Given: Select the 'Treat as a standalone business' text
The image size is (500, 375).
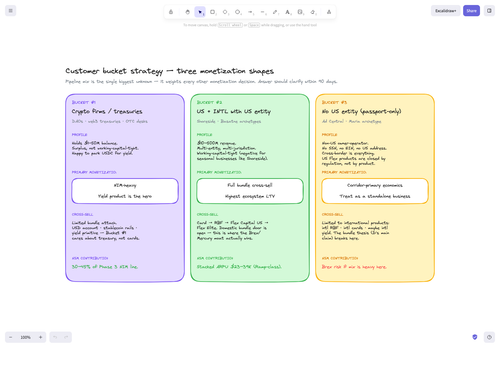Looking at the screenshot, I should point(375,196).
